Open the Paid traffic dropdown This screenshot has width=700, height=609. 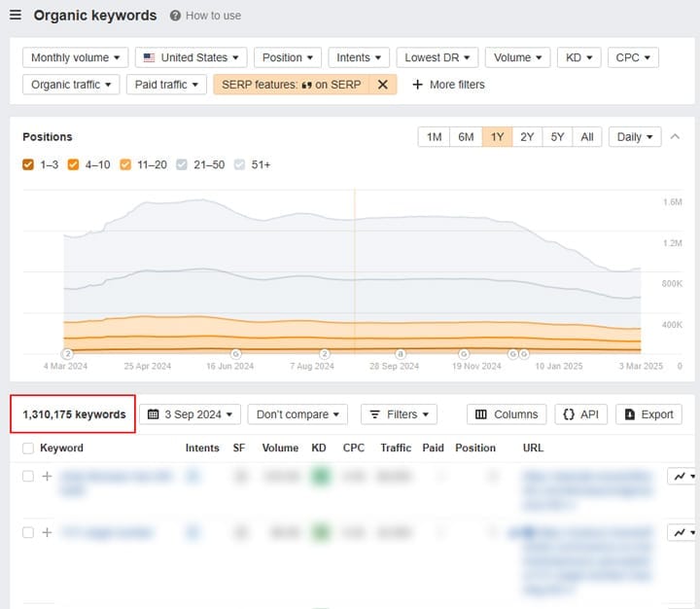coord(166,85)
